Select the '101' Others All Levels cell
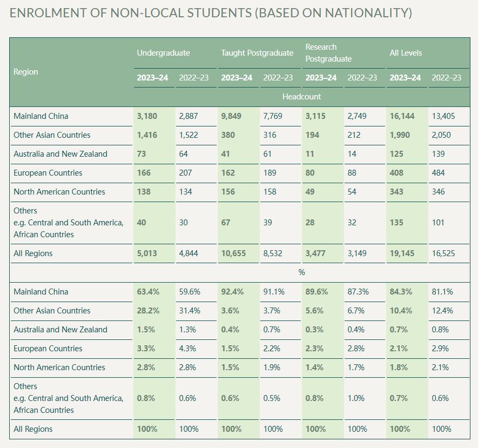This screenshot has width=478, height=448. tap(438, 223)
